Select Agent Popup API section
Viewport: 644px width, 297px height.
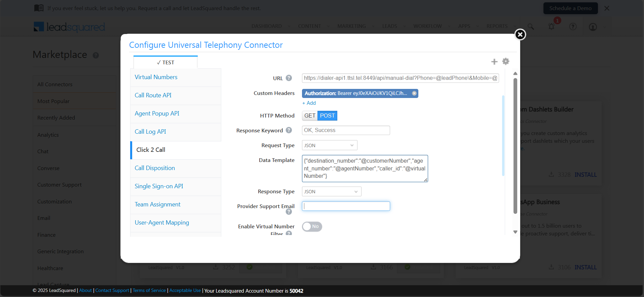coord(176,114)
